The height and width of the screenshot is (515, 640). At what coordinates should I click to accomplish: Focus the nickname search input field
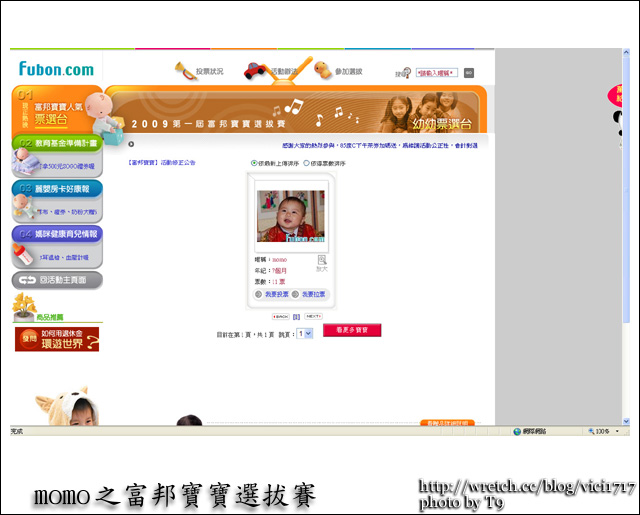[x=437, y=73]
